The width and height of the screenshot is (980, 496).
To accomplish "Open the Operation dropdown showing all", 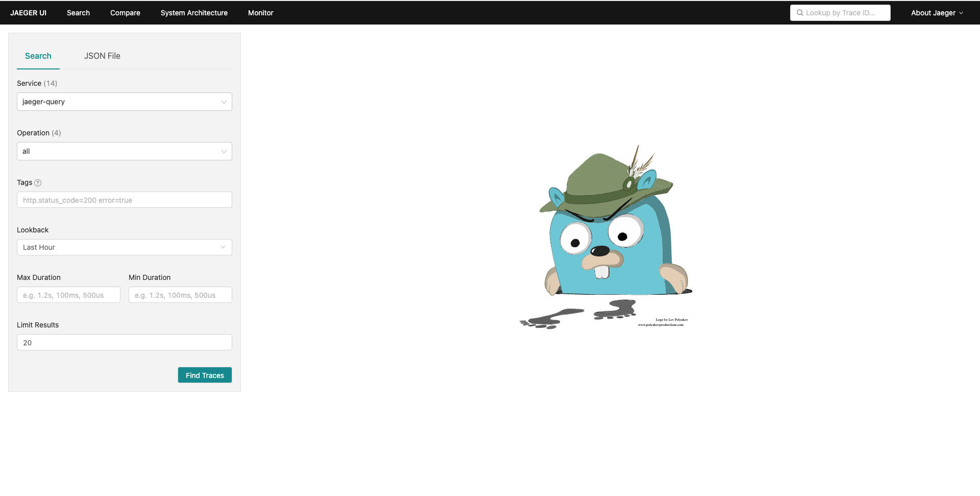I will coord(125,151).
